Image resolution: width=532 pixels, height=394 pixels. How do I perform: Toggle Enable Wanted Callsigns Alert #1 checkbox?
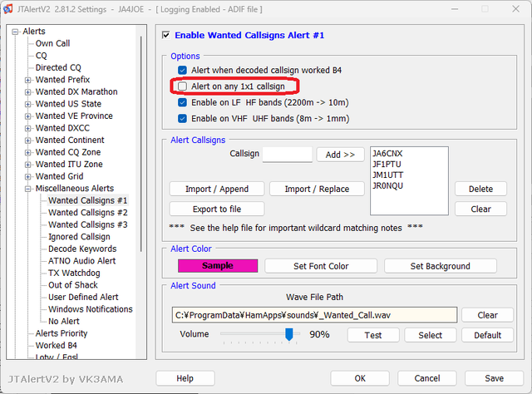pos(166,35)
